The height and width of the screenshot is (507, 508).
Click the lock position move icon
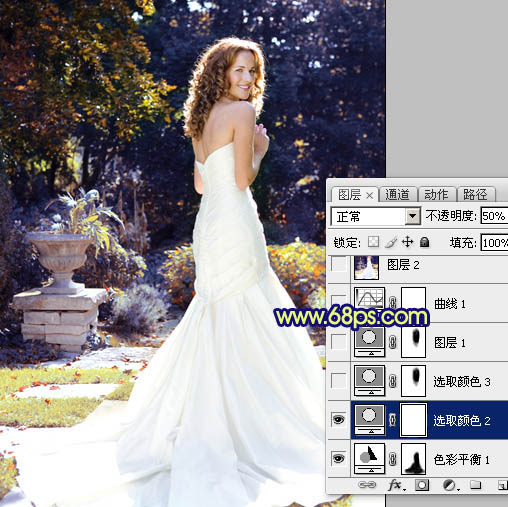click(408, 242)
